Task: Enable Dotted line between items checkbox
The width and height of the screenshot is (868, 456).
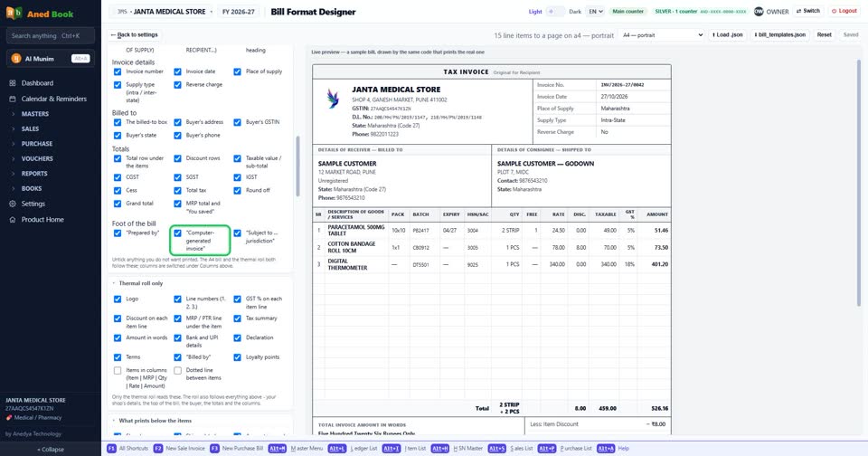Action: click(177, 371)
